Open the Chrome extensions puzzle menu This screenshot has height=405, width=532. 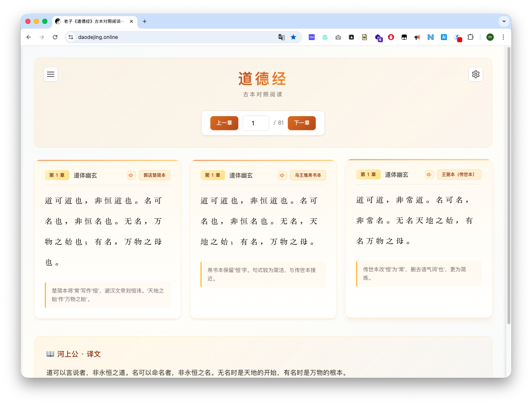[x=471, y=37]
